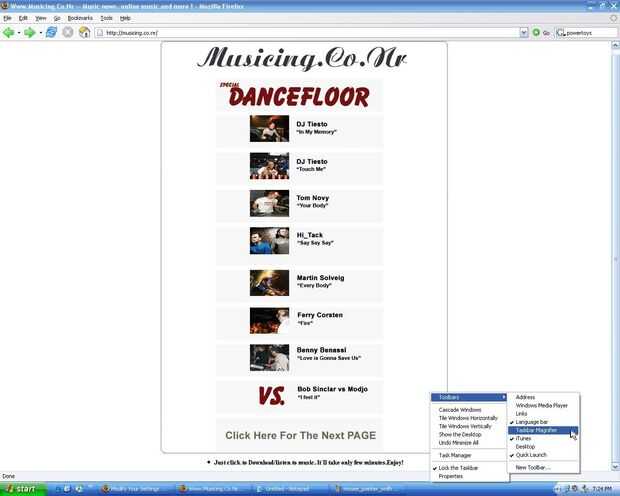Open the Forward button history dropdown arrow
Screen dimensions: 620x496
coord(40,33)
